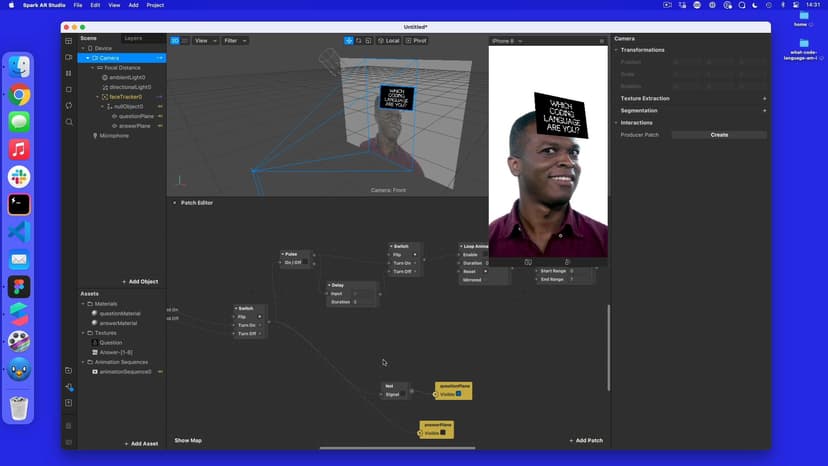The image size is (828, 466).
Task: Collapse the Camera tree item arrow
Action: 88,58
